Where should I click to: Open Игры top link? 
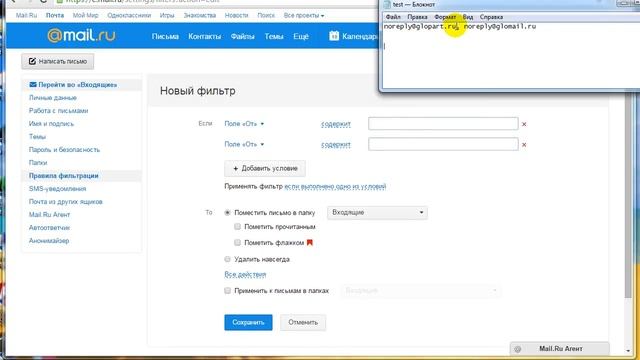click(x=167, y=16)
